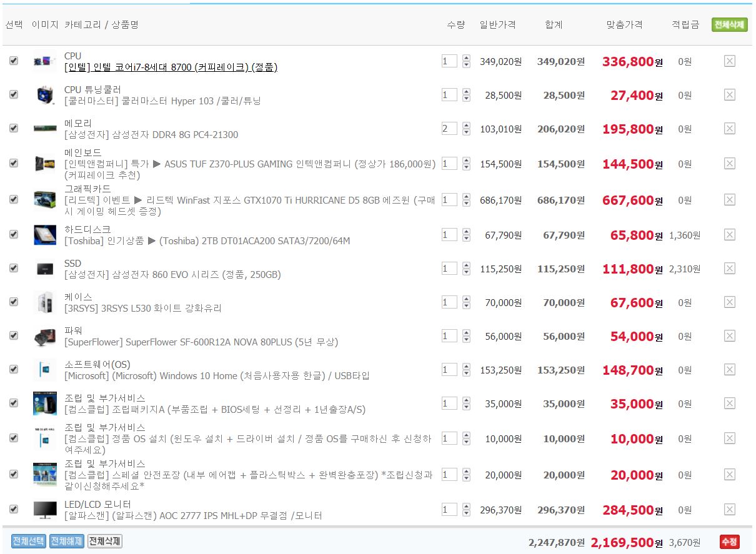
Task: Click the green 전체삭제 button in header
Action: (x=729, y=25)
